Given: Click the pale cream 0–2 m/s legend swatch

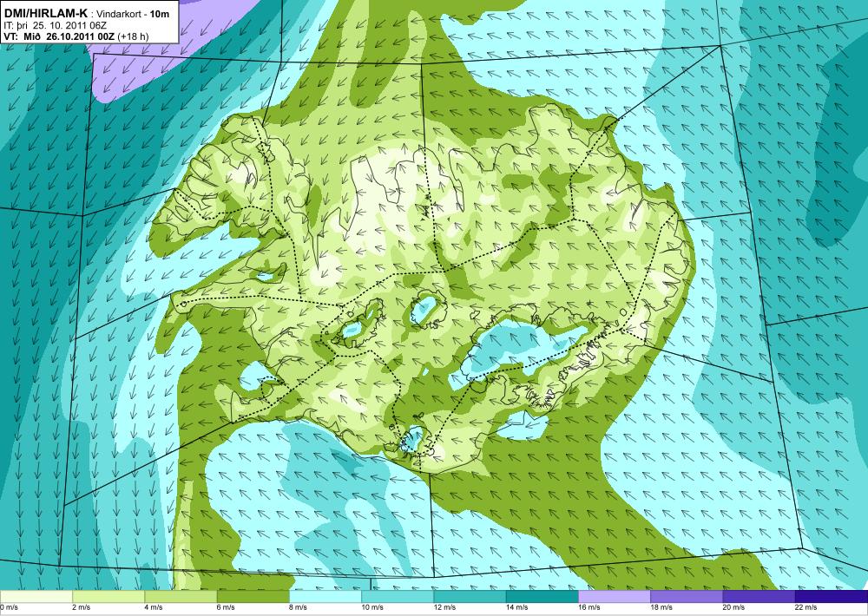Looking at the screenshot, I should pyautogui.click(x=36, y=597).
